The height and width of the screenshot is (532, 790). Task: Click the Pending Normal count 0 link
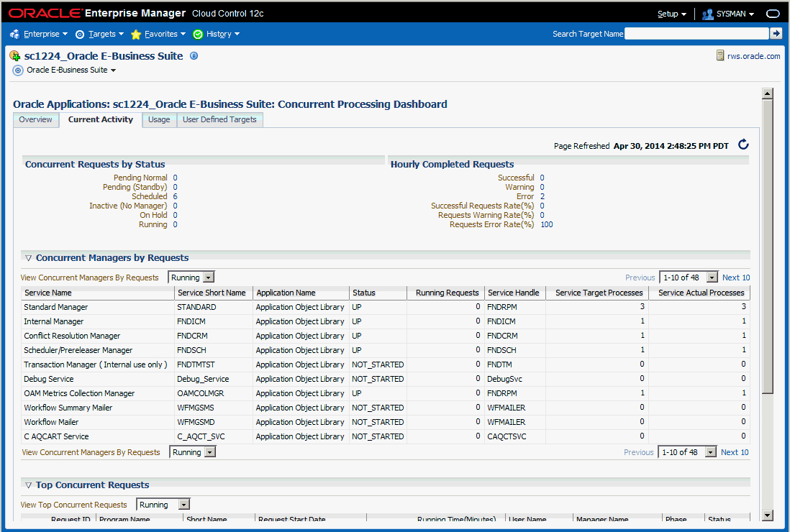(176, 178)
